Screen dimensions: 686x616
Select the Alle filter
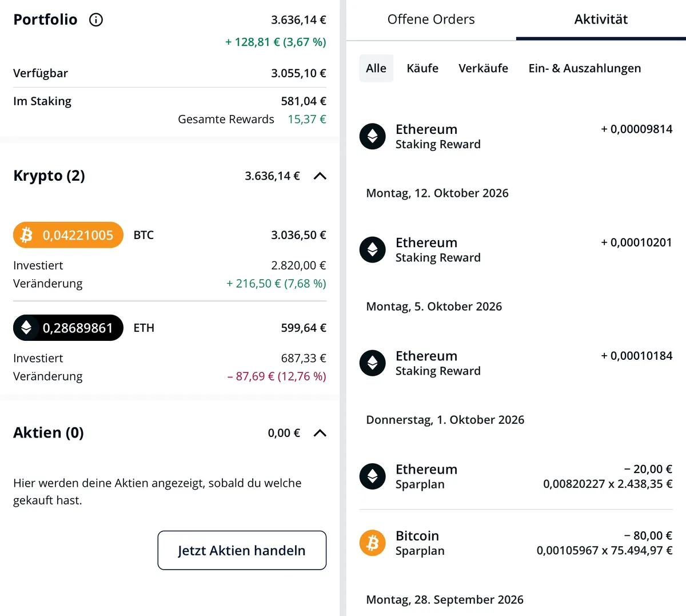point(376,68)
